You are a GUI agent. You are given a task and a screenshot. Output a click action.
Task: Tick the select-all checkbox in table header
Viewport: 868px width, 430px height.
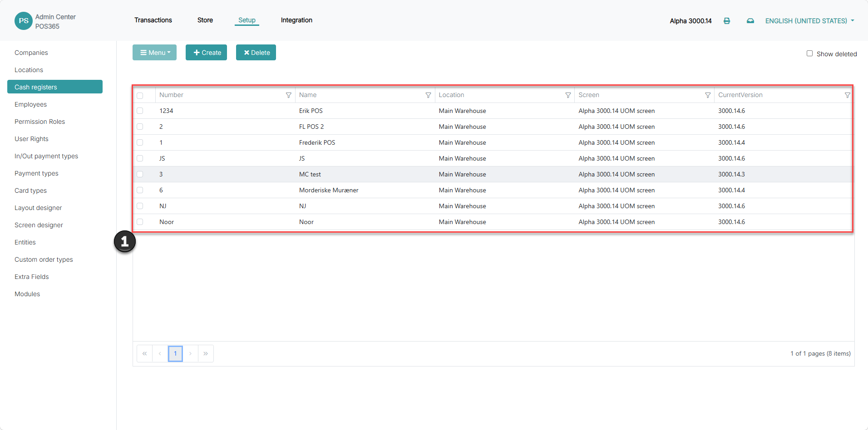click(x=140, y=96)
